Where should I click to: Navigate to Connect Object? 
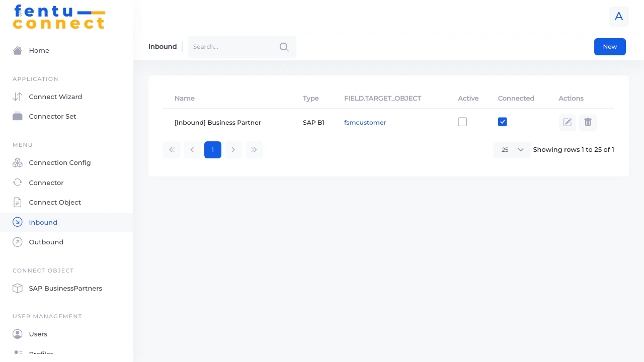pos(66,202)
